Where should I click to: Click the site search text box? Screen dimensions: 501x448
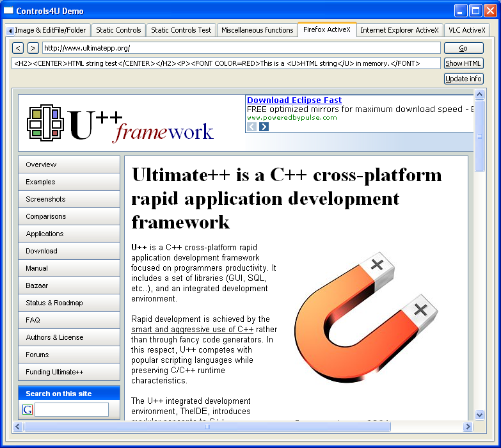(72, 410)
